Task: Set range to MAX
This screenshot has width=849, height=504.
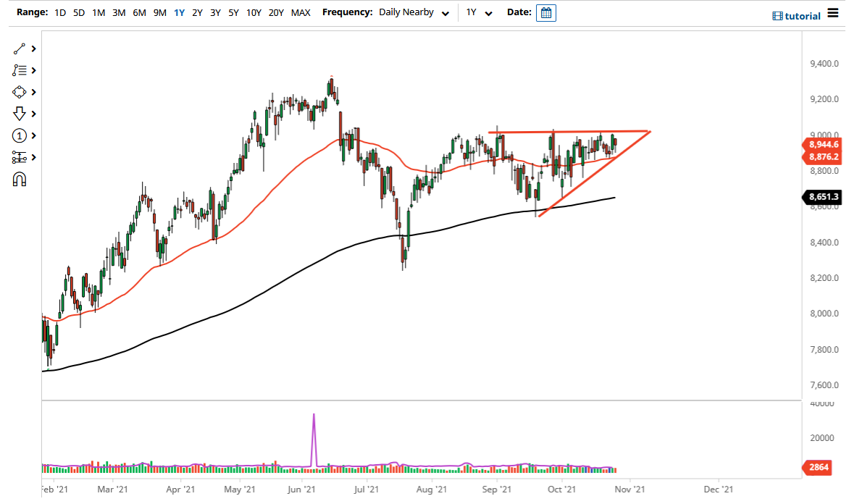Action: (301, 12)
